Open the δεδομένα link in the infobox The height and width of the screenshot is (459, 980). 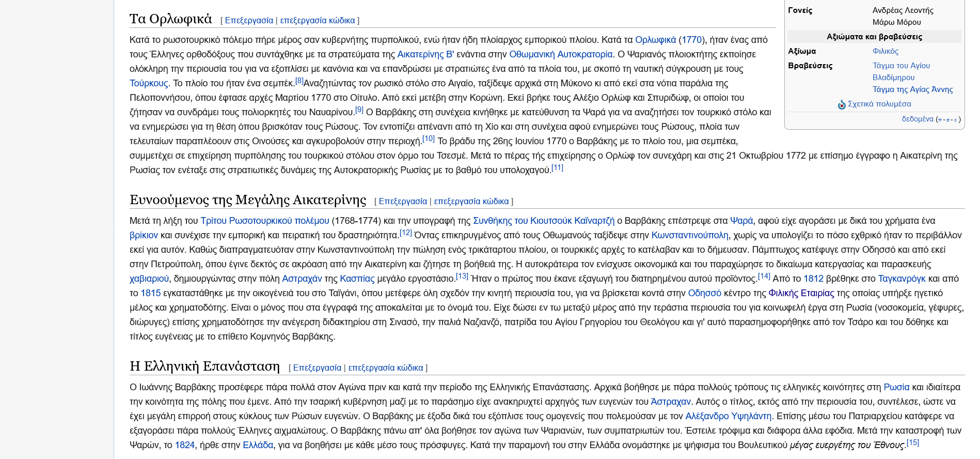tap(917, 119)
